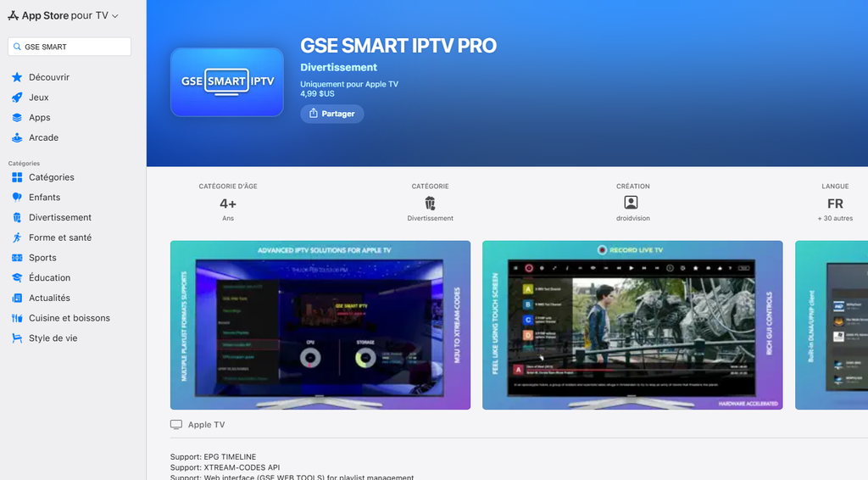Click the Apple TV device icon
The width and height of the screenshot is (868, 480).
[176, 425]
